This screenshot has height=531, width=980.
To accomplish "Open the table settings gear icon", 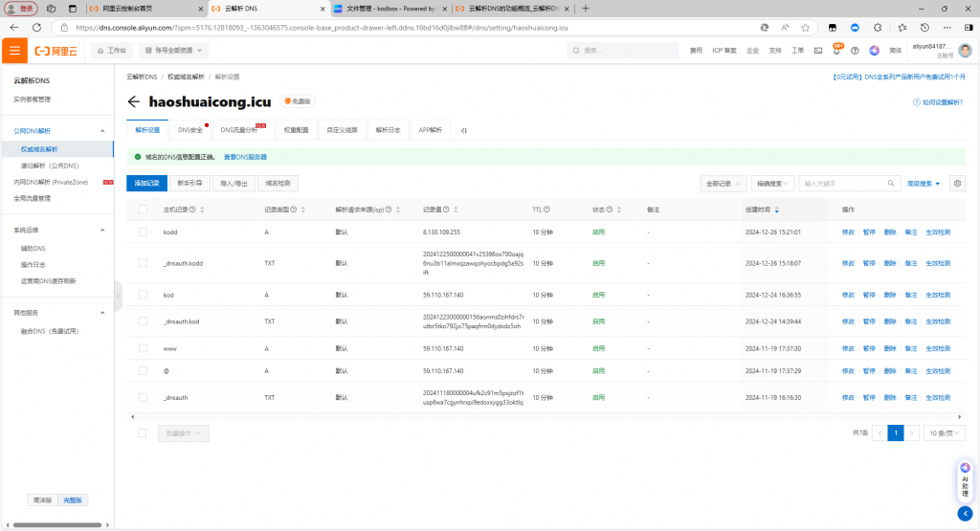I will (x=957, y=183).
